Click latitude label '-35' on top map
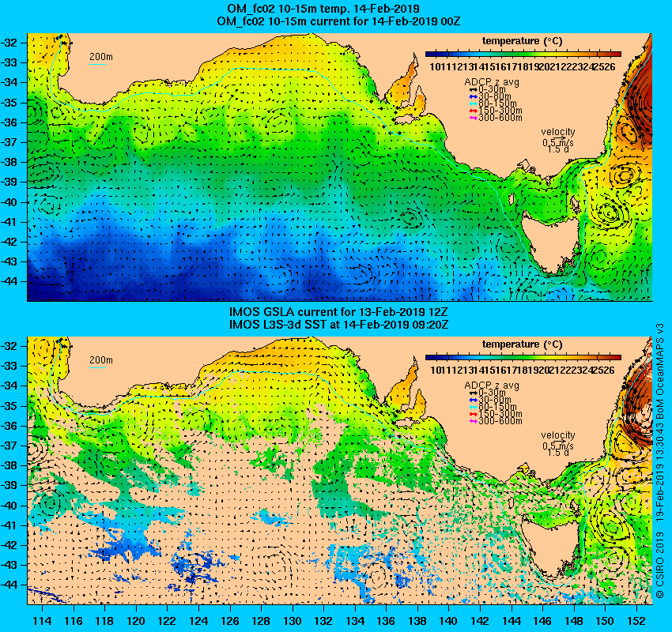The height and width of the screenshot is (632, 672). (9, 103)
